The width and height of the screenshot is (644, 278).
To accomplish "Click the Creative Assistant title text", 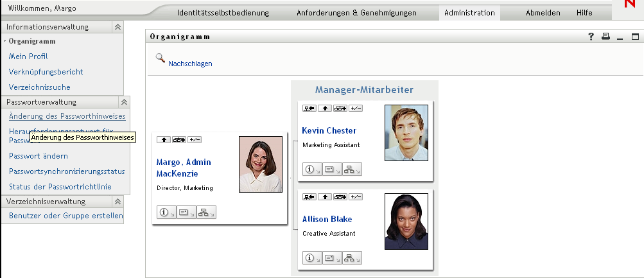I will 329,234.
